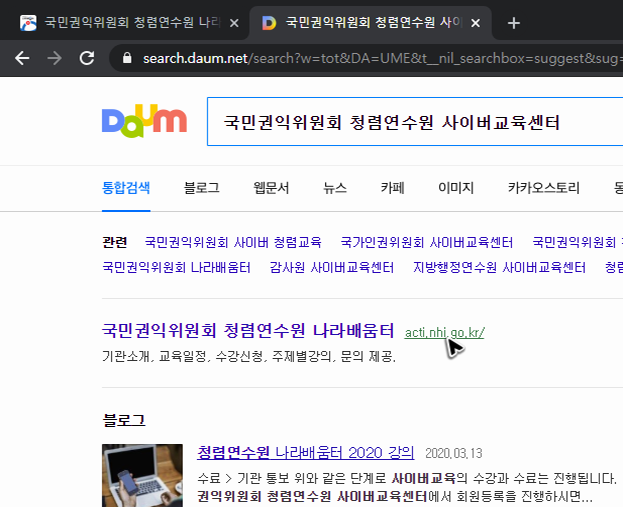
Task: Open the 이미지 search tab
Action: tap(456, 188)
